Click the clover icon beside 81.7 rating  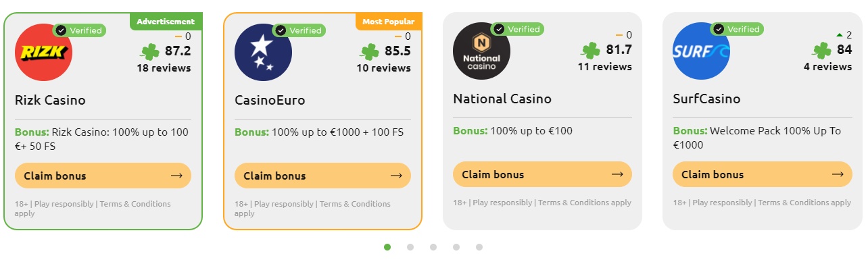coord(590,50)
